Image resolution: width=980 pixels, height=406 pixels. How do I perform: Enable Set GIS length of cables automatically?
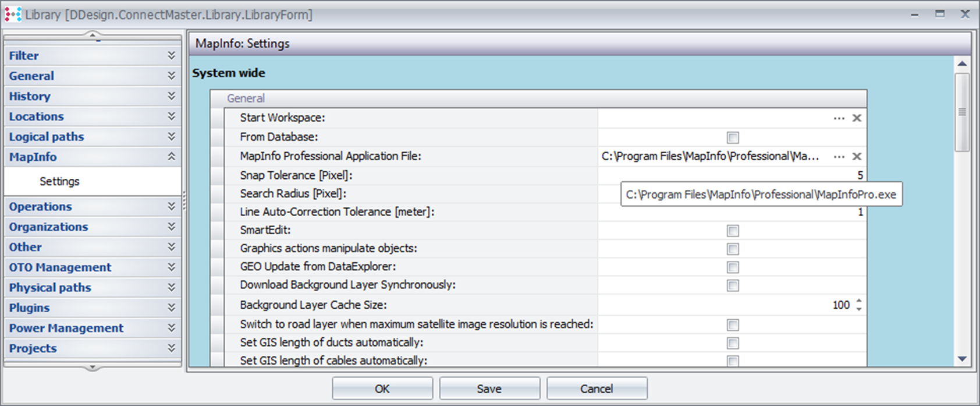pos(733,361)
